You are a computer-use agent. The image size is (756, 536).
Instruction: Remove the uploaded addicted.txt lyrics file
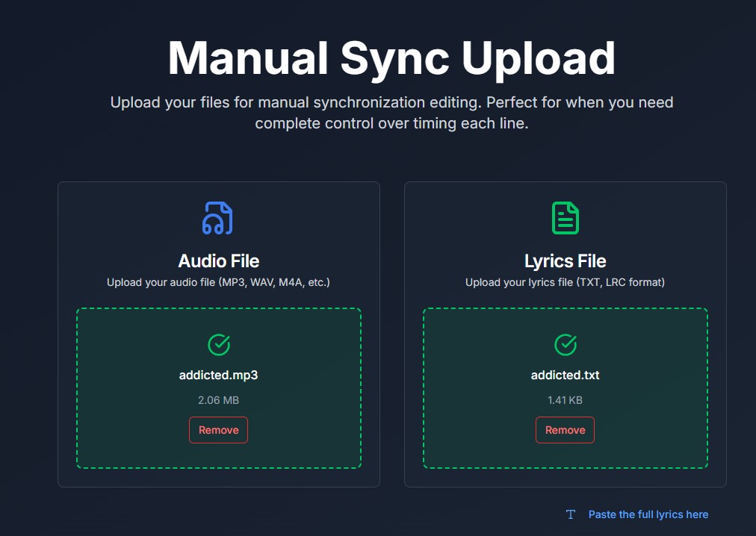(565, 430)
